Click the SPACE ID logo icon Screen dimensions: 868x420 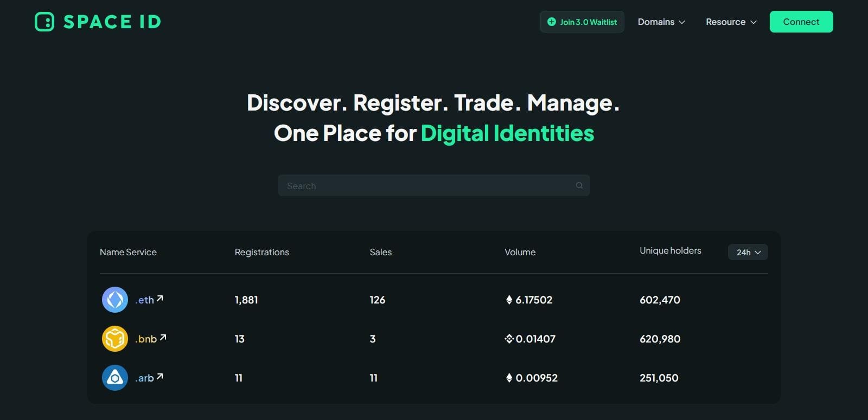click(44, 22)
